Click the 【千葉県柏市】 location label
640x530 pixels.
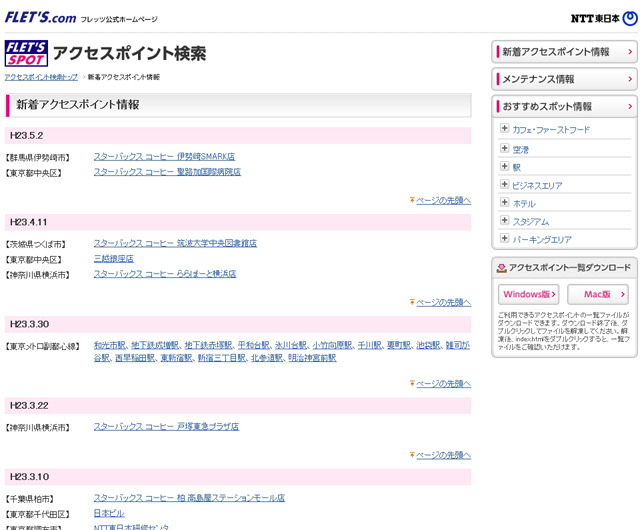coord(29,499)
